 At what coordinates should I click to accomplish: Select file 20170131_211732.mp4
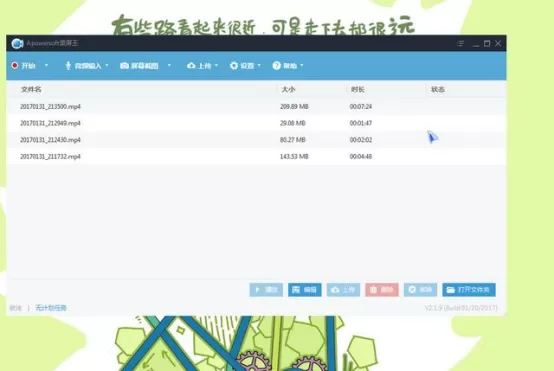tap(50, 156)
